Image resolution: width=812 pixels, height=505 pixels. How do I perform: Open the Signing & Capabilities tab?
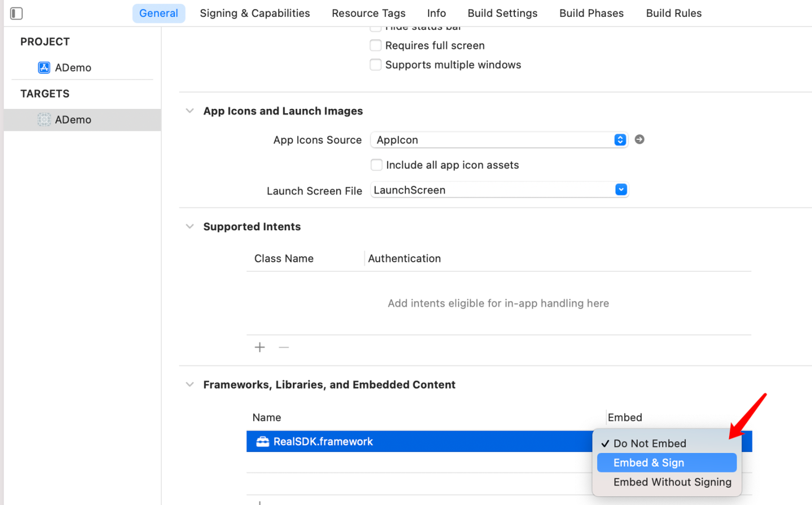tap(254, 13)
